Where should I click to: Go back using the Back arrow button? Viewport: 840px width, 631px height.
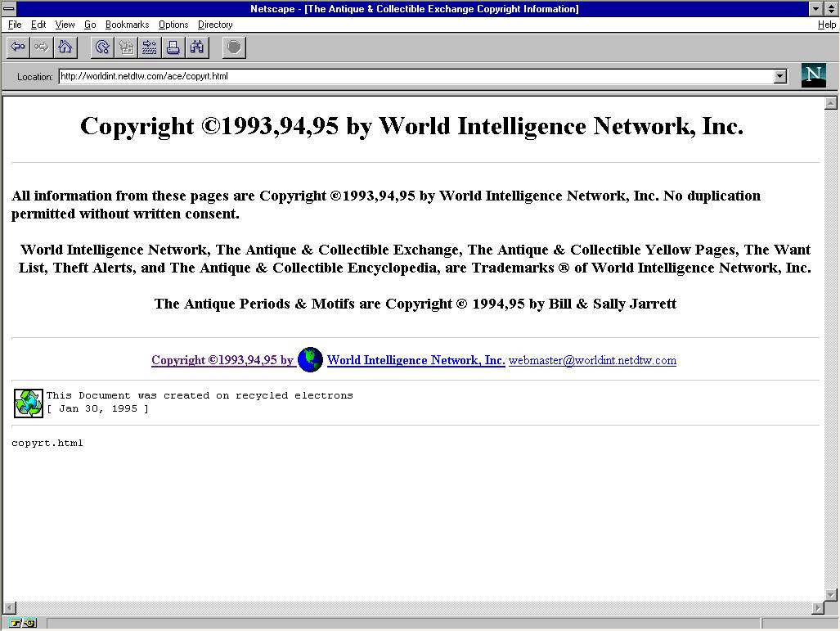(x=18, y=47)
